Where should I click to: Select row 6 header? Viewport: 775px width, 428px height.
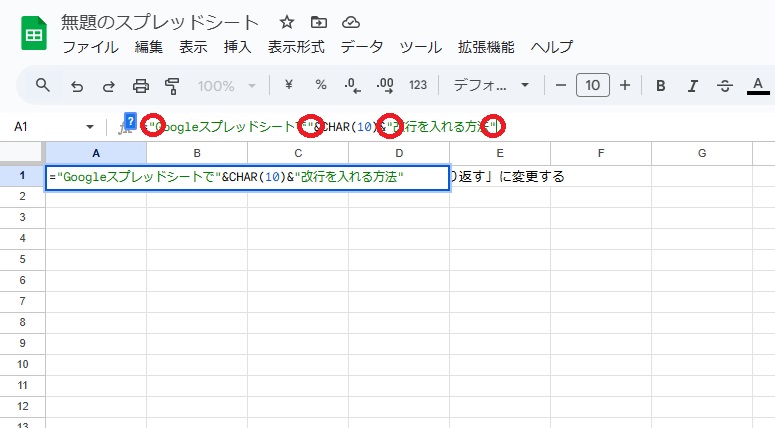point(22,281)
